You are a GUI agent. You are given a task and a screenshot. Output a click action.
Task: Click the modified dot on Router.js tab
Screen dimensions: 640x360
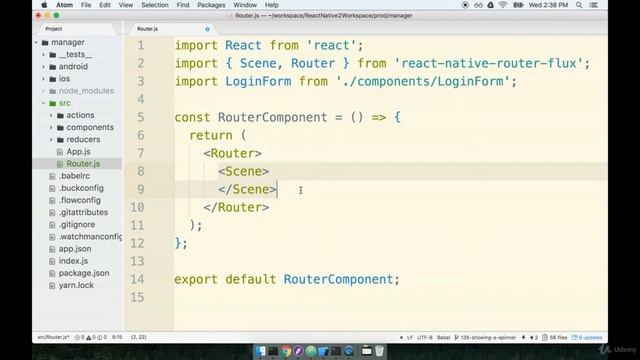tap(207, 29)
